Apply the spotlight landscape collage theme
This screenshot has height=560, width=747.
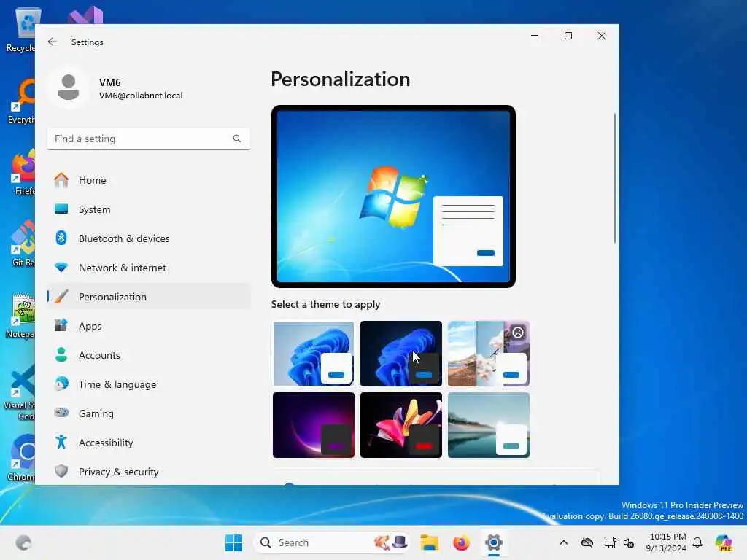coord(489,354)
